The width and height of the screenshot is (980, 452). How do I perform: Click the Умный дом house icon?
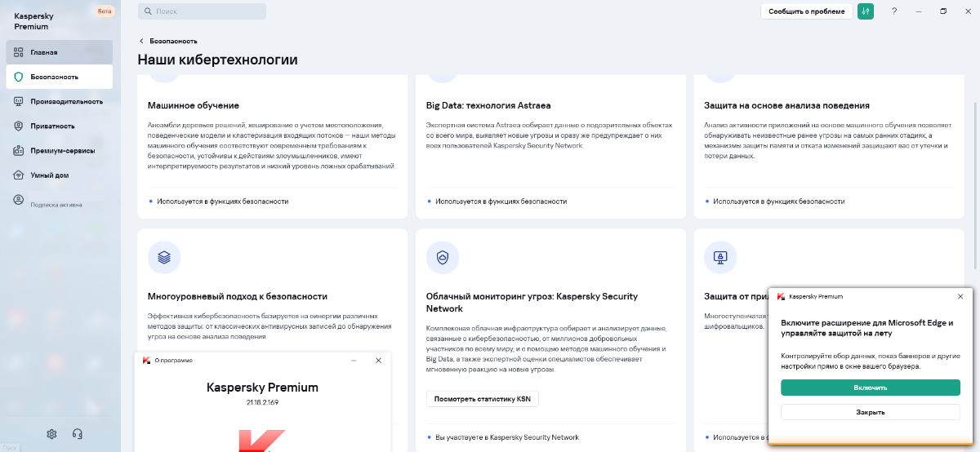19,175
